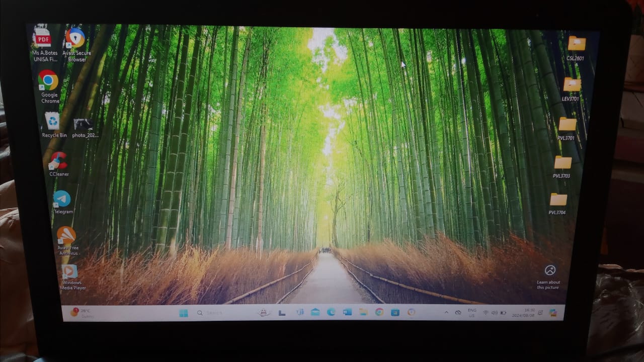This screenshot has height=362, width=644.
Task: Click Learn about this picture
Action: pos(549,271)
